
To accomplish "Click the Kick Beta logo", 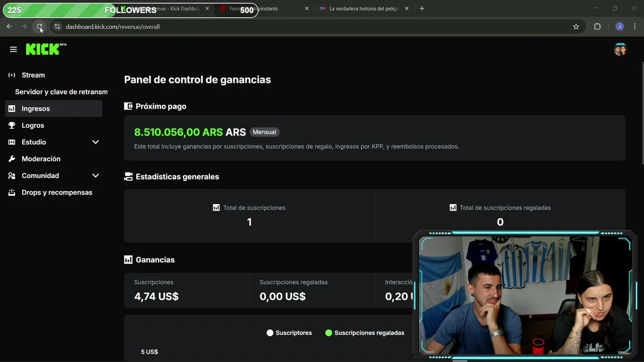I will click(x=46, y=49).
